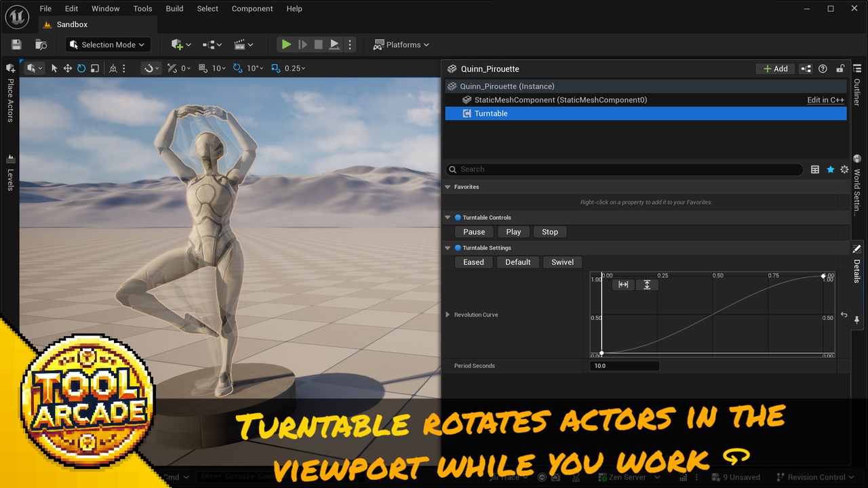Select the scale transform gizmo tool
Image resolution: width=868 pixels, height=488 pixels.
click(95, 68)
